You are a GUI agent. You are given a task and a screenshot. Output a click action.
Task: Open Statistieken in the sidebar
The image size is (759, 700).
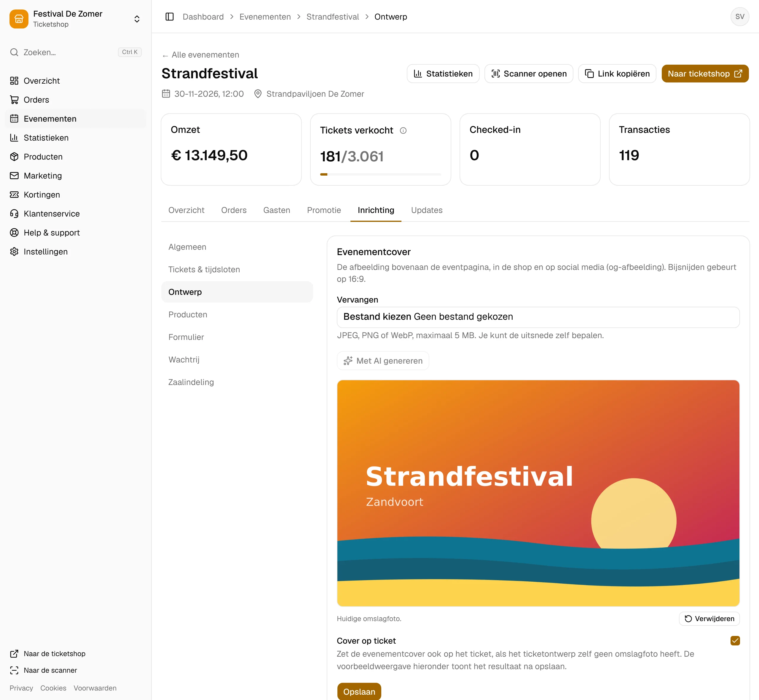pos(76,138)
